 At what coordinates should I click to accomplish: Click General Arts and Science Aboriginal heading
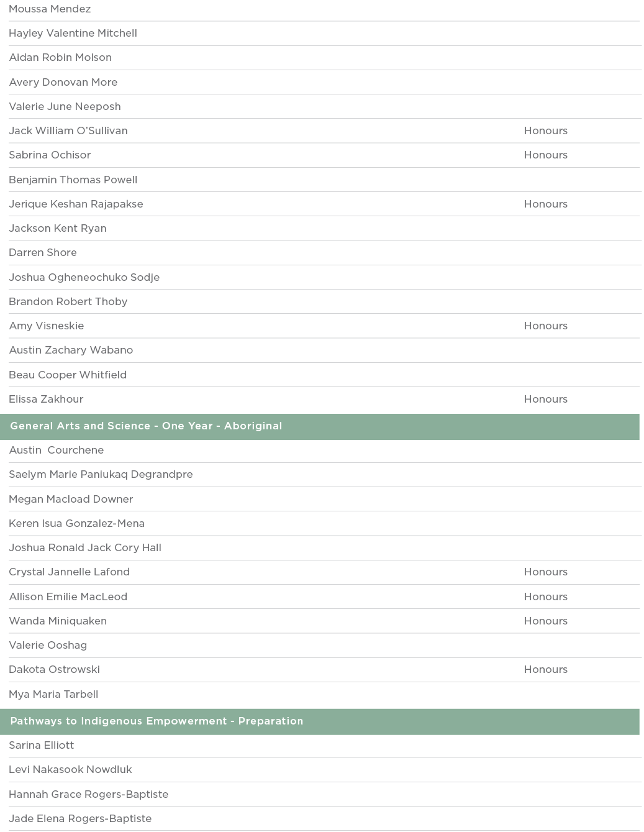tap(146, 426)
